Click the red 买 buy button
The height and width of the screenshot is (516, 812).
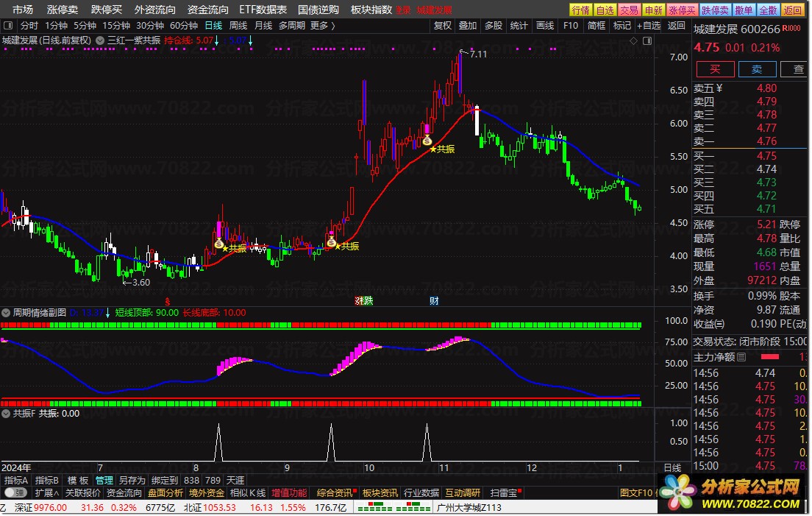tap(715, 69)
